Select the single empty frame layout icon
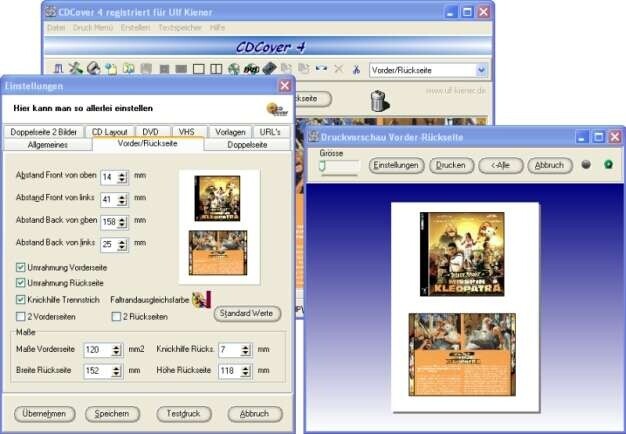 (x=198, y=69)
